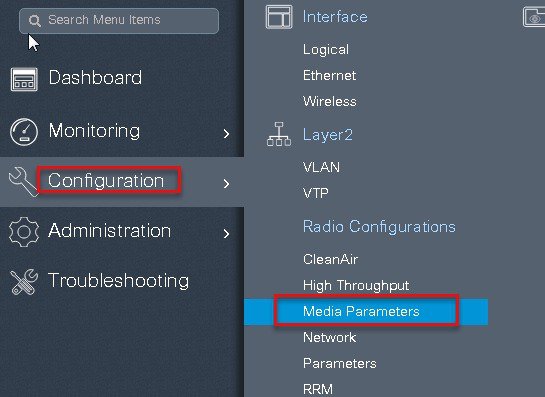Viewport: 545px width, 397px height.
Task: Click the Troubleshooting tools icon
Action: pyautogui.click(x=24, y=282)
